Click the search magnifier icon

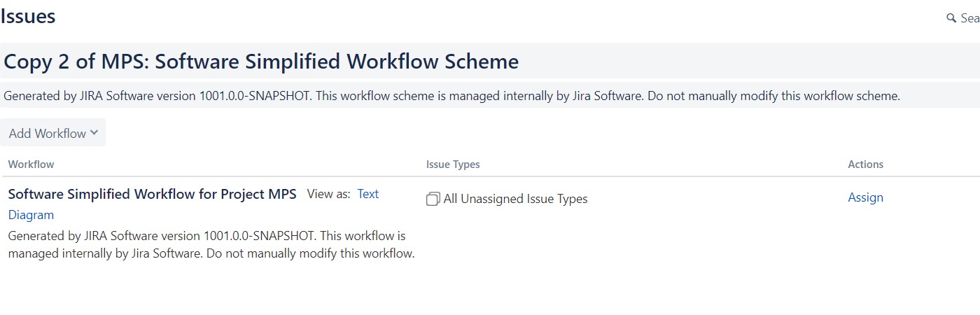(951, 18)
